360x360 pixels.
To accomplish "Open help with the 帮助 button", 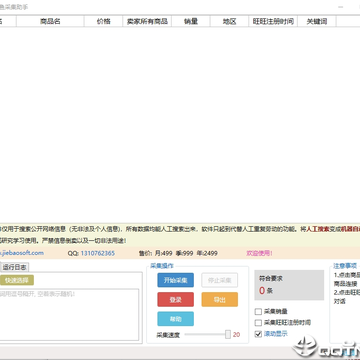I will 175,319.
